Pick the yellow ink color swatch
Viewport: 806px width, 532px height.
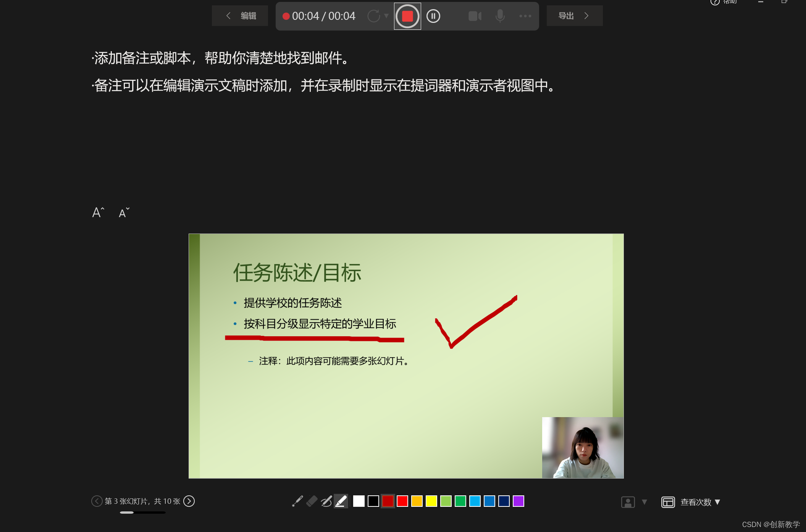point(431,501)
